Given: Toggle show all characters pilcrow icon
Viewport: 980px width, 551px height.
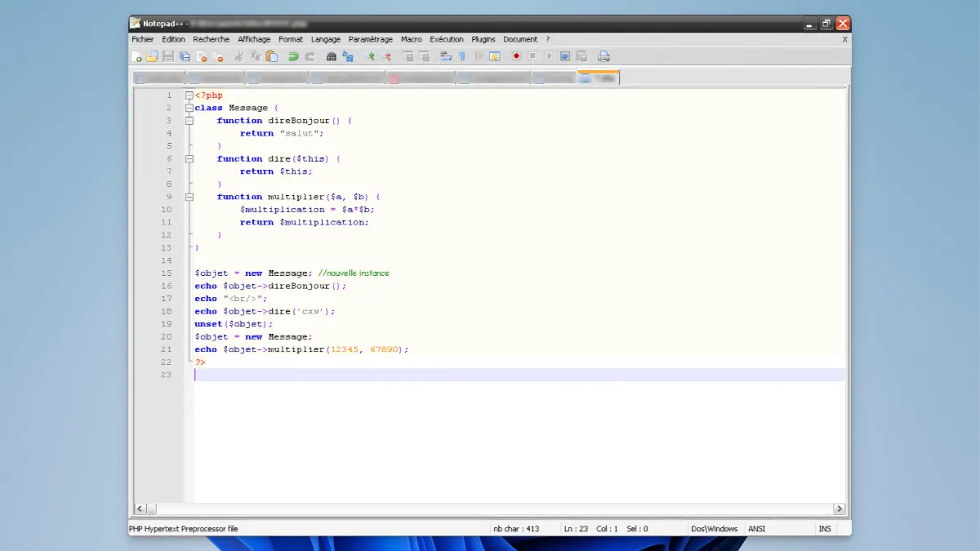Looking at the screenshot, I should click(462, 56).
